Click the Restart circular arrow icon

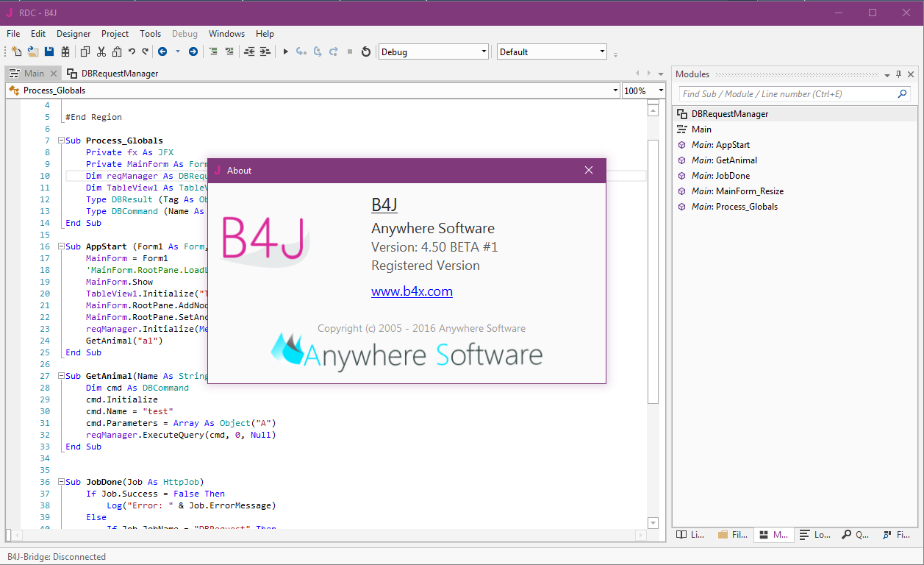pyautogui.click(x=365, y=51)
